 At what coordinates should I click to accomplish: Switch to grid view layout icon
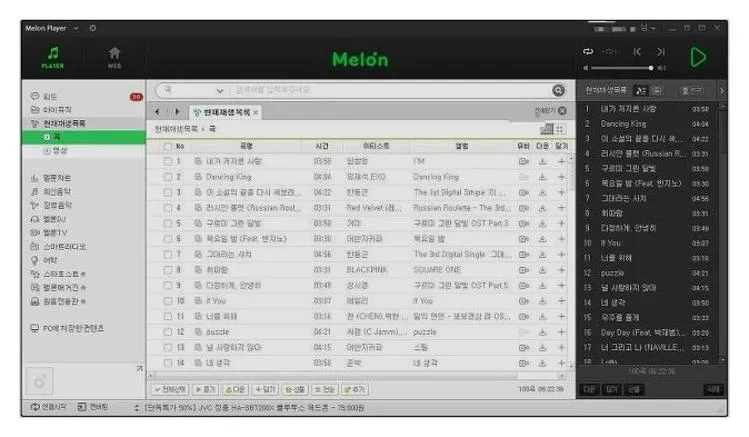point(560,129)
